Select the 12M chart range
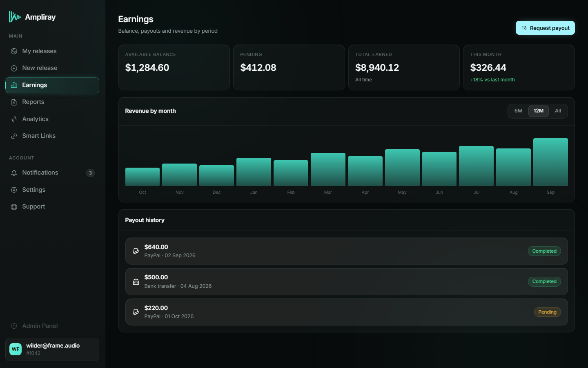The height and width of the screenshot is (368, 588). (538, 111)
